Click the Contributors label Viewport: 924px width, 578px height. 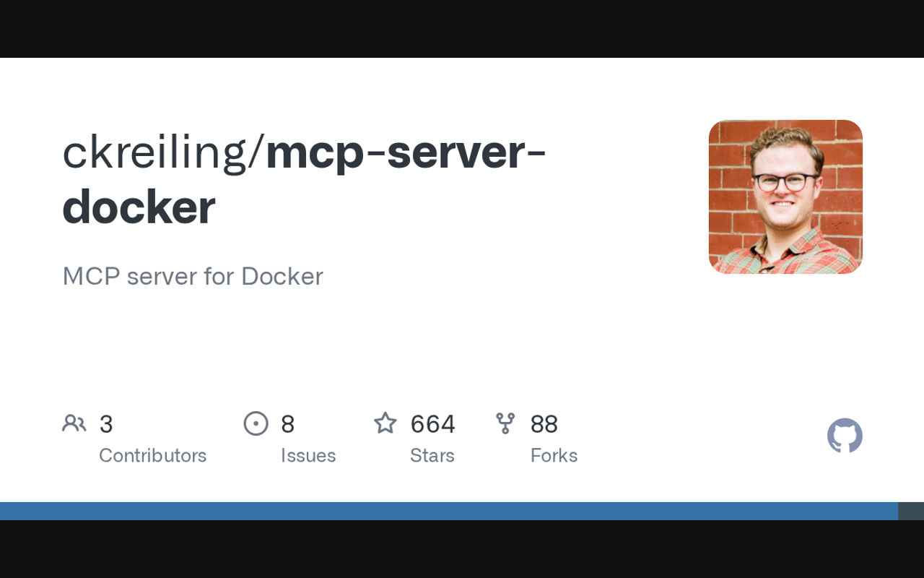pyautogui.click(x=152, y=455)
